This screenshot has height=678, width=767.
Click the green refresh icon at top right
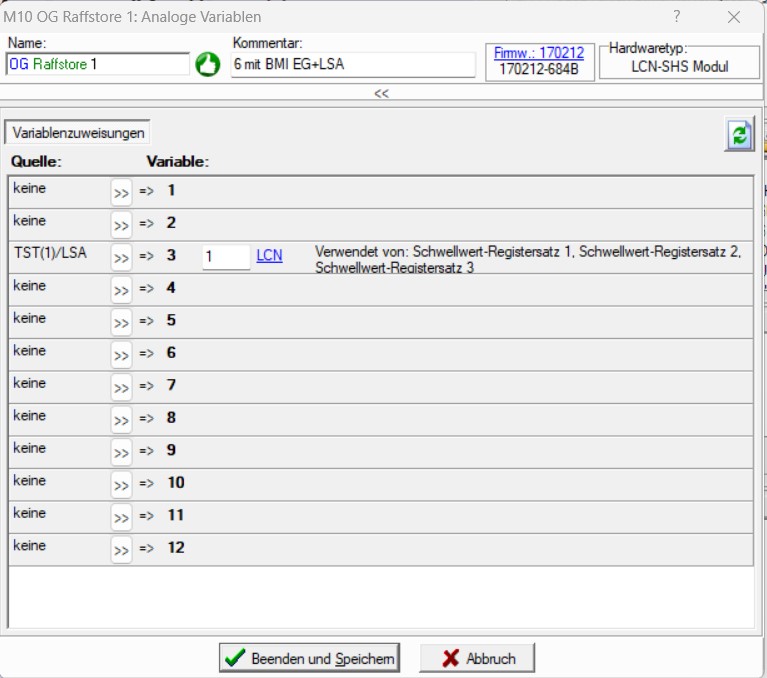(739, 135)
